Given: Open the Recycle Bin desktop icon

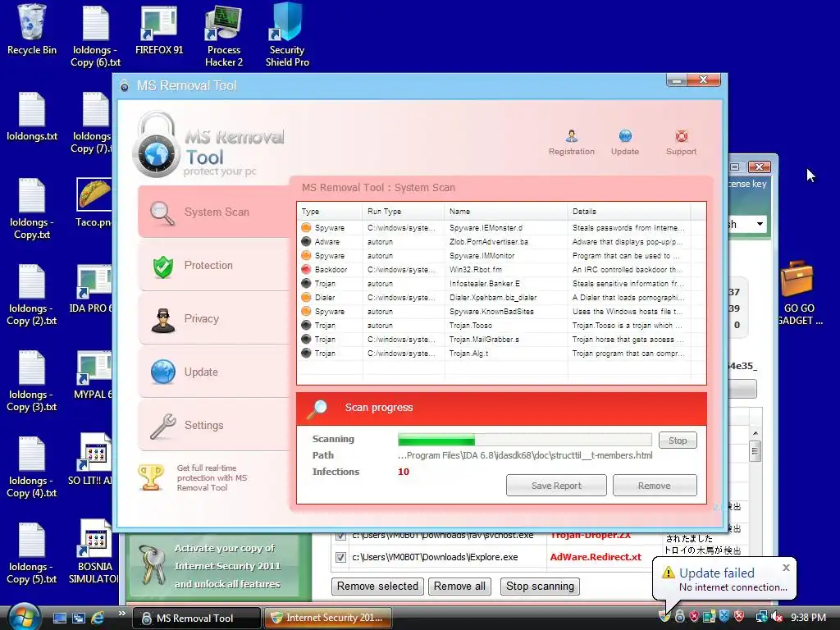Looking at the screenshot, I should pyautogui.click(x=32, y=30).
